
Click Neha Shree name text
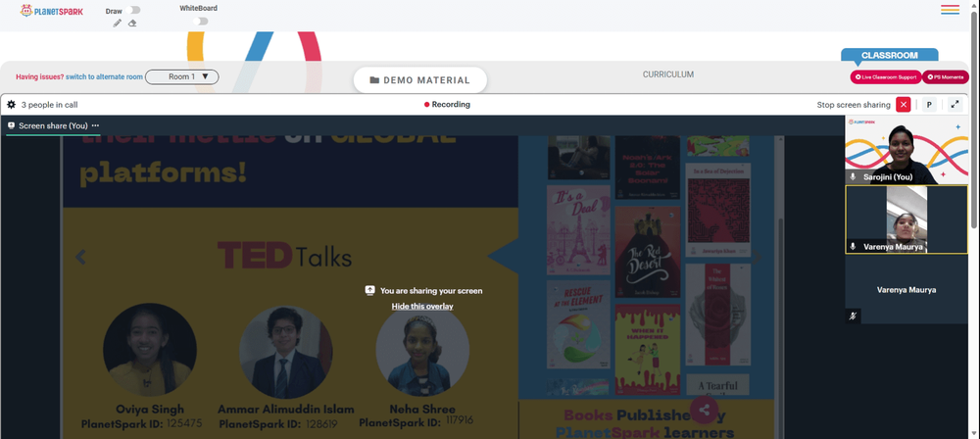(422, 409)
